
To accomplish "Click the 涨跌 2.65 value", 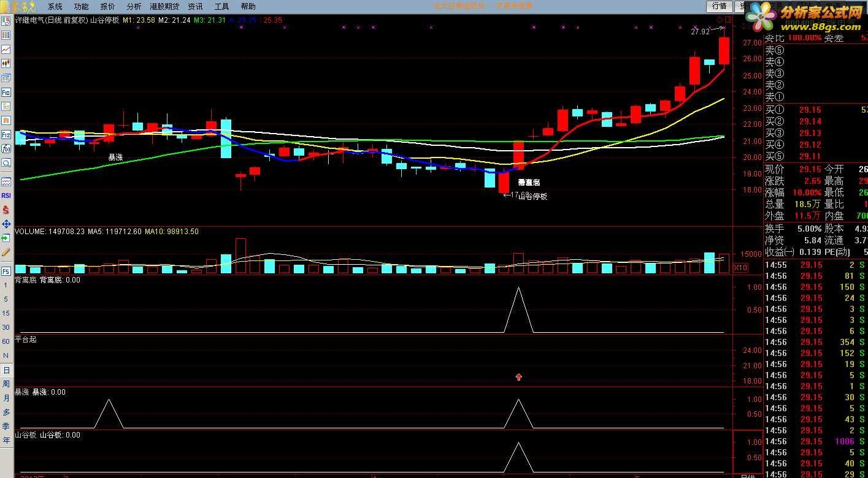I will pos(812,181).
